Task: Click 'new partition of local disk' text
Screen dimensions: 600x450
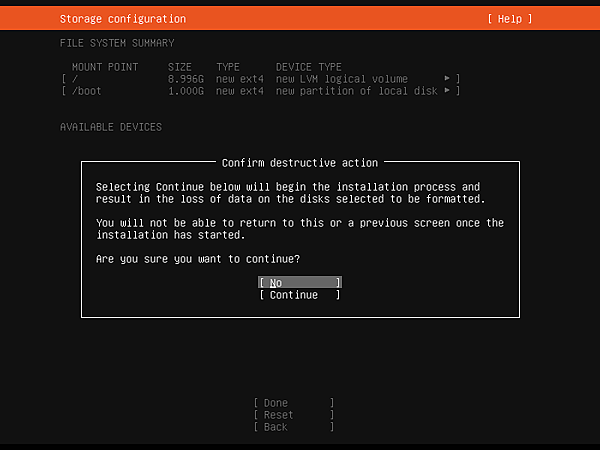Action: pos(357,91)
